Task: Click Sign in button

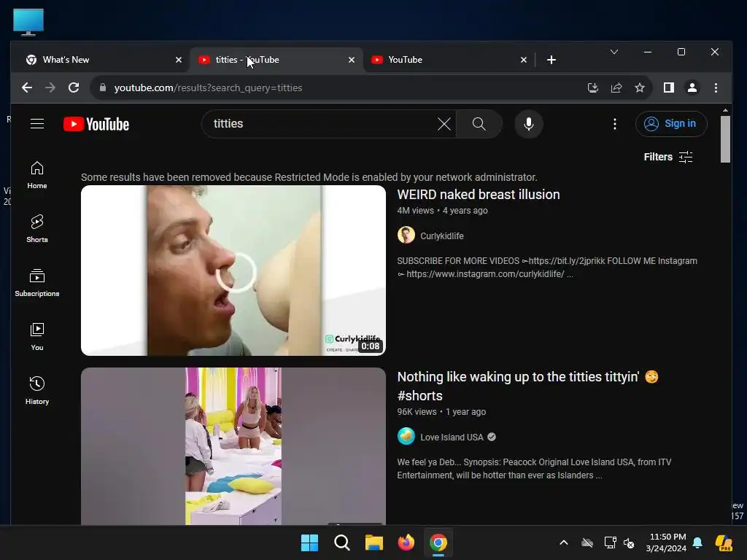Action: (x=671, y=124)
